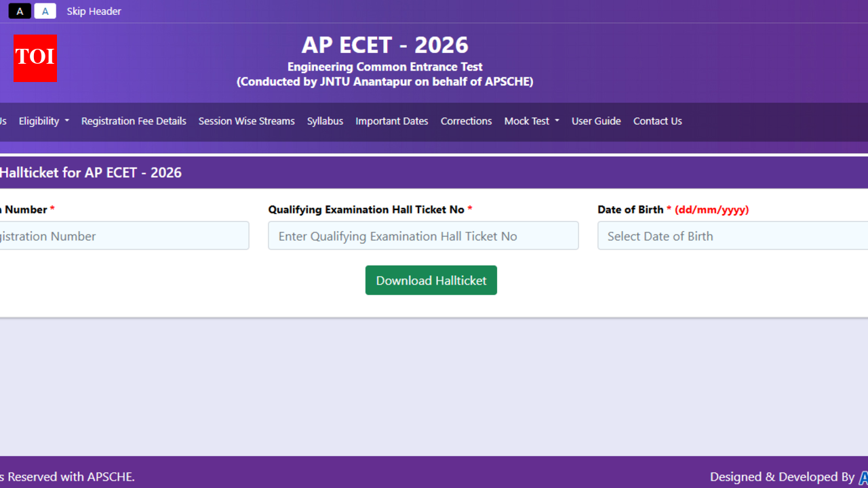This screenshot has width=868, height=488.
Task: Click the TOI logo
Action: [x=35, y=58]
